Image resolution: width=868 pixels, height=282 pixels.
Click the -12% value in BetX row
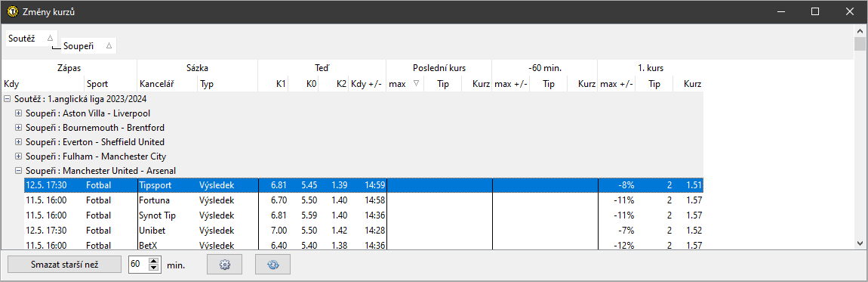(x=624, y=245)
